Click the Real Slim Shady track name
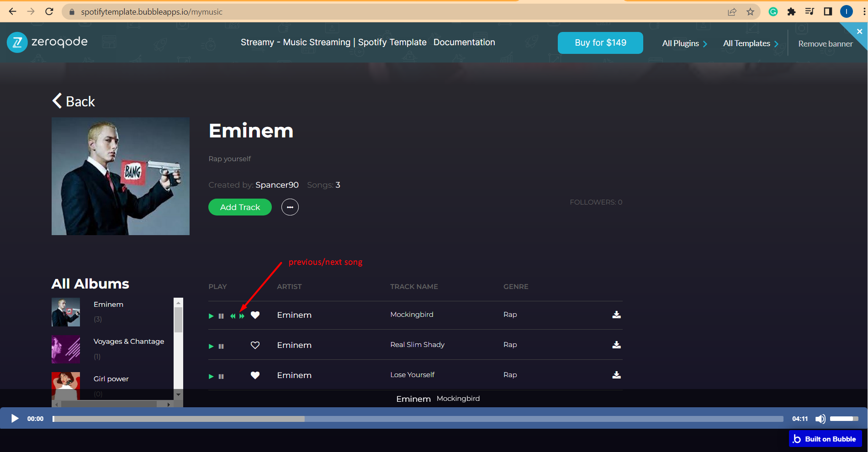This screenshot has height=452, width=868. click(417, 345)
